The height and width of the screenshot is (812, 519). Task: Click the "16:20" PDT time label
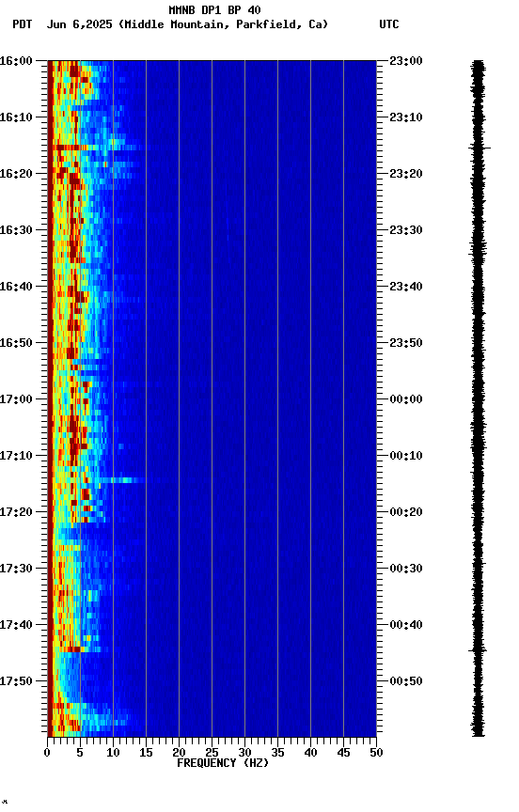(16, 174)
